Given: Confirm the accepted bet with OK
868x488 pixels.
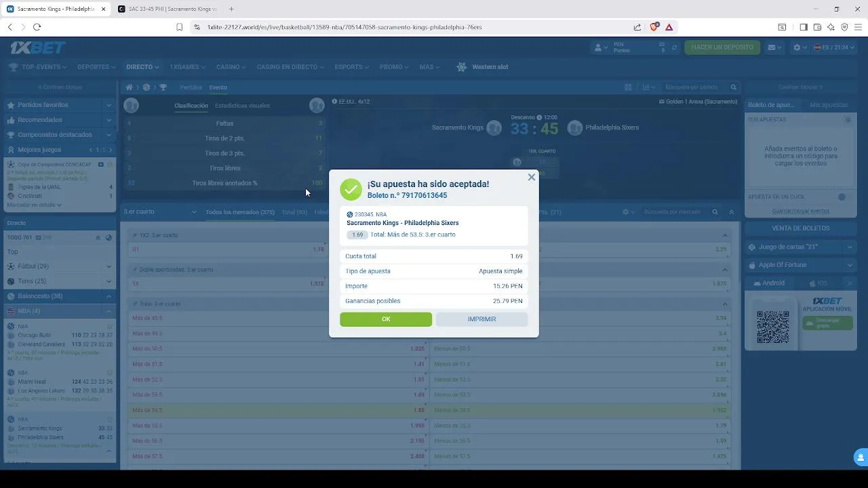Looking at the screenshot, I should (x=386, y=319).
